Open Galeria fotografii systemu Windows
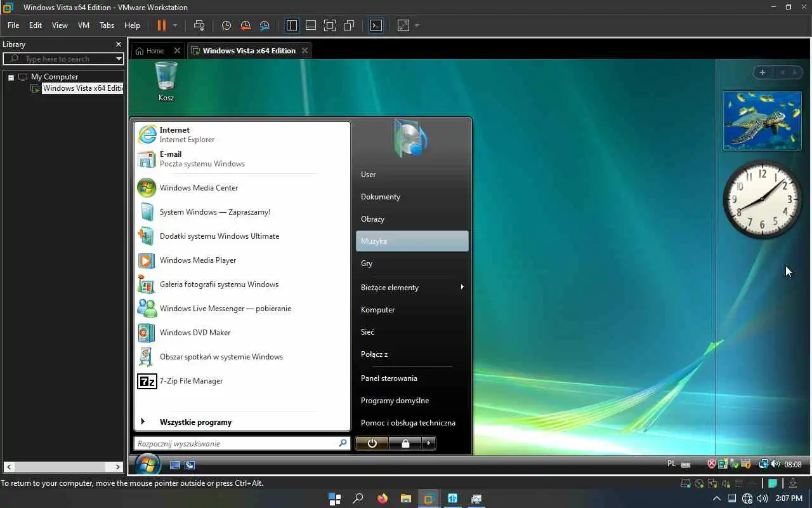This screenshot has height=508, width=812. pyautogui.click(x=242, y=284)
